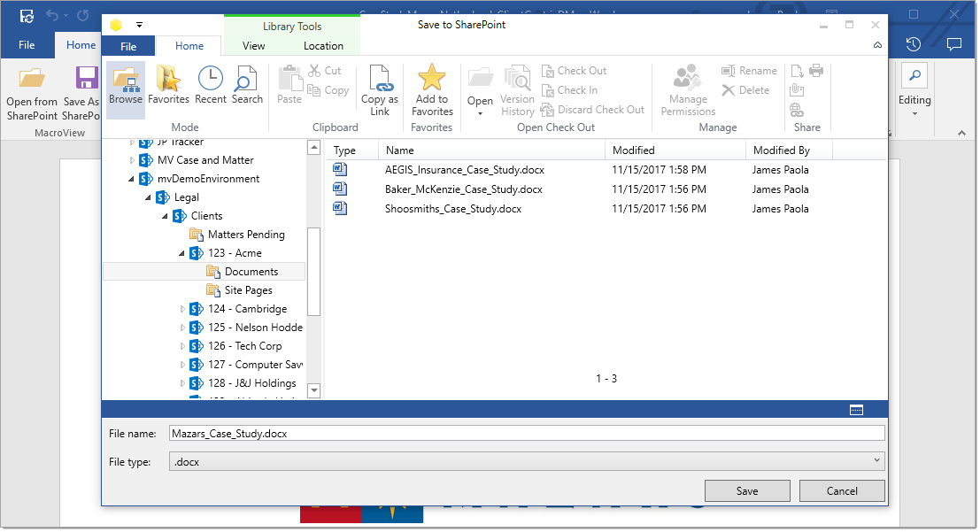Viewport: 980px width, 532px height.
Task: Add current location to Favorites
Action: pos(431,88)
